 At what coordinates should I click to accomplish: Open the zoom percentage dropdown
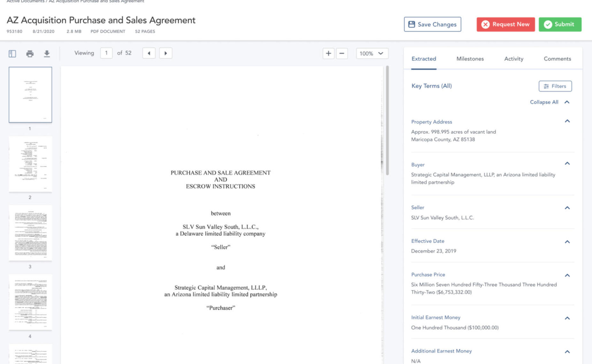point(372,53)
